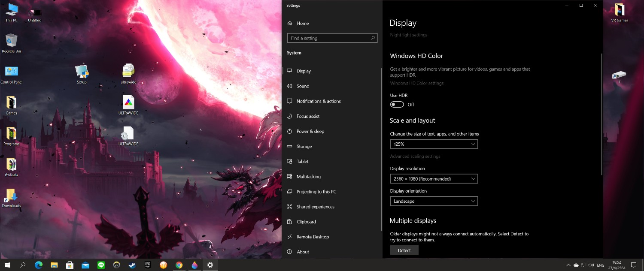Open Epic Games Launcher in taskbar

click(148, 265)
